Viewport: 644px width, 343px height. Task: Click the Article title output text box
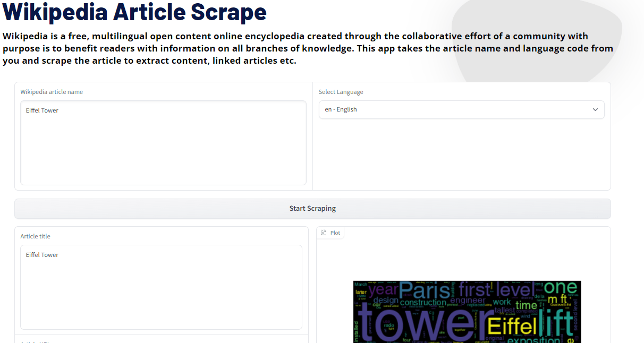point(161,287)
